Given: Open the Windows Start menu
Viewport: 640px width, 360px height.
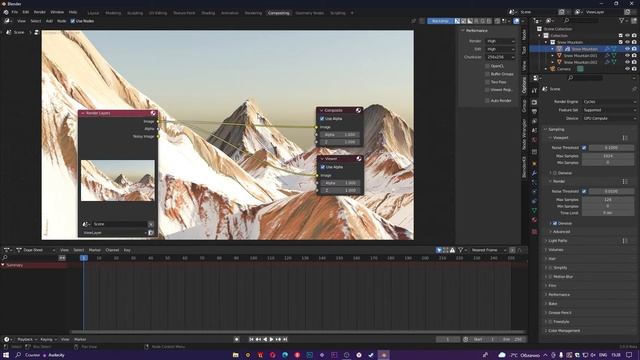Looking at the screenshot, I should [x=6, y=355].
